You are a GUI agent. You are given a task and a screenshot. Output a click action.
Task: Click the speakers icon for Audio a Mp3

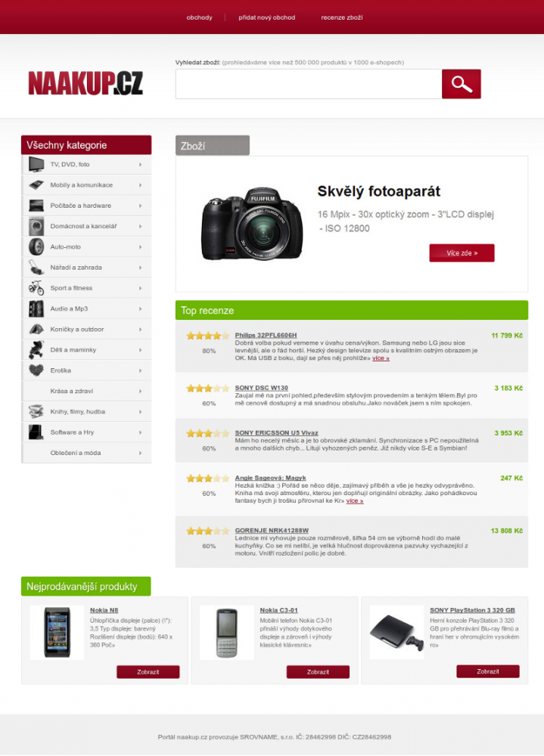(36, 308)
